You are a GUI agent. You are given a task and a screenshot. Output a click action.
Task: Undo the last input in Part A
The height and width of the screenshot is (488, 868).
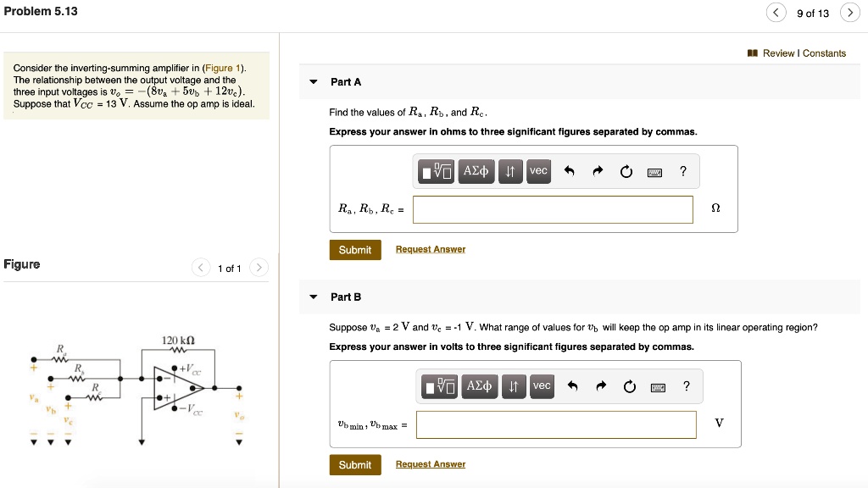[x=570, y=171]
